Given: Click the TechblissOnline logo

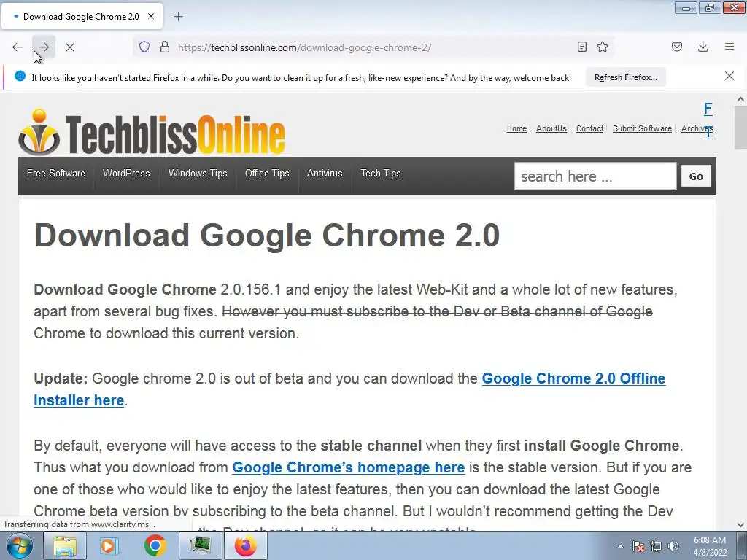Looking at the screenshot, I should (152, 133).
